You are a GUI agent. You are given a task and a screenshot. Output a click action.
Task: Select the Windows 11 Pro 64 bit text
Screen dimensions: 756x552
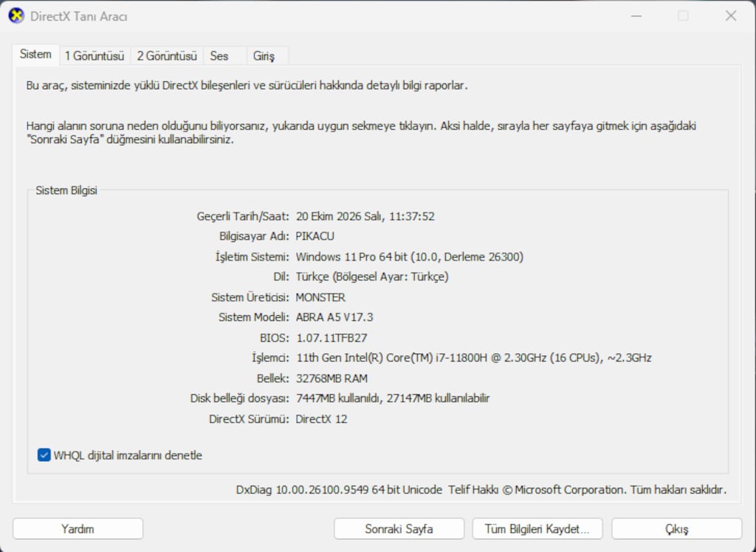click(x=351, y=257)
